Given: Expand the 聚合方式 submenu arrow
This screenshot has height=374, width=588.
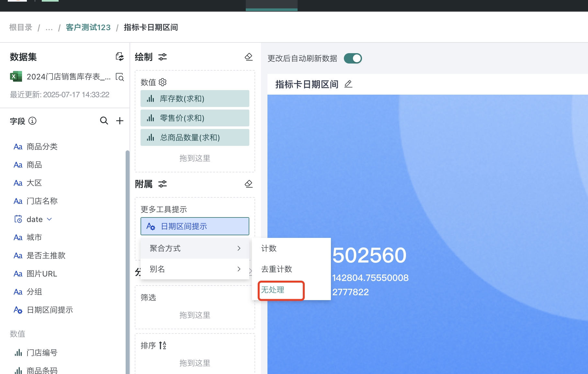Looking at the screenshot, I should click(x=239, y=248).
